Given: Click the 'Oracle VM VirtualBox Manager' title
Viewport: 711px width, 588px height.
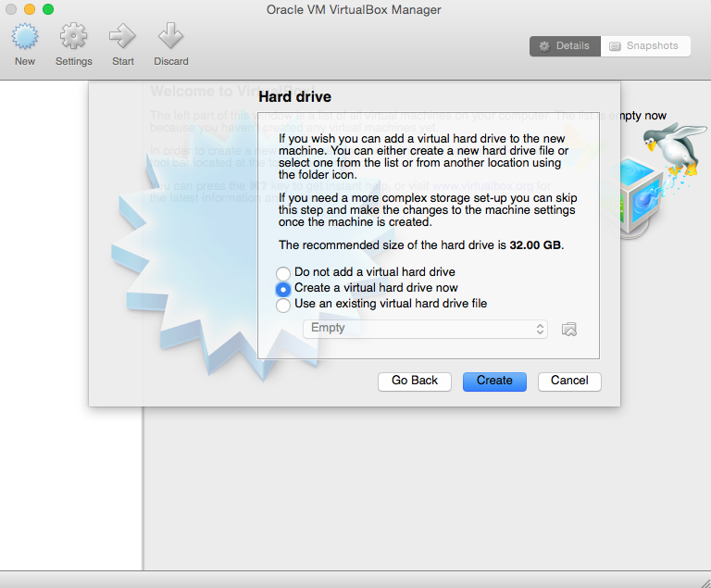Looking at the screenshot, I should point(354,9).
